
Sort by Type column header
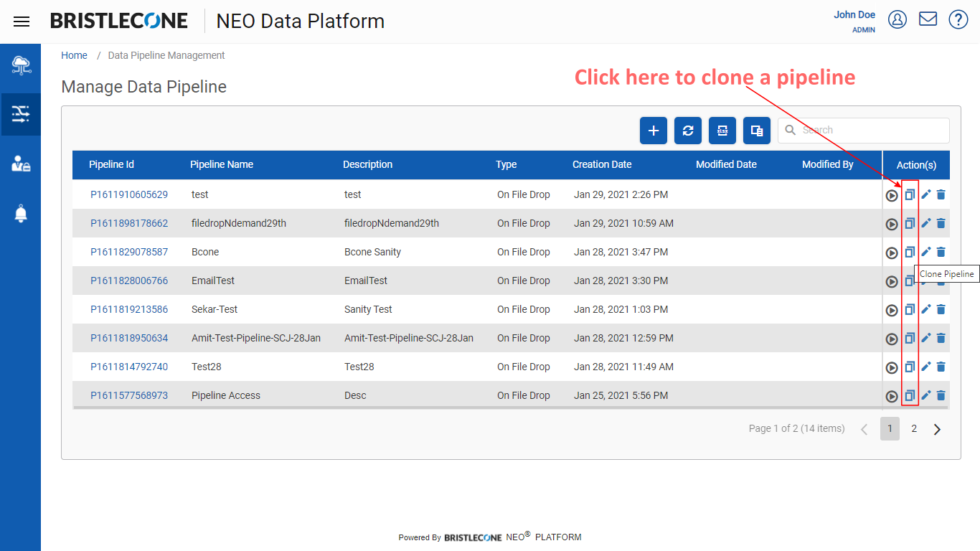click(x=506, y=164)
